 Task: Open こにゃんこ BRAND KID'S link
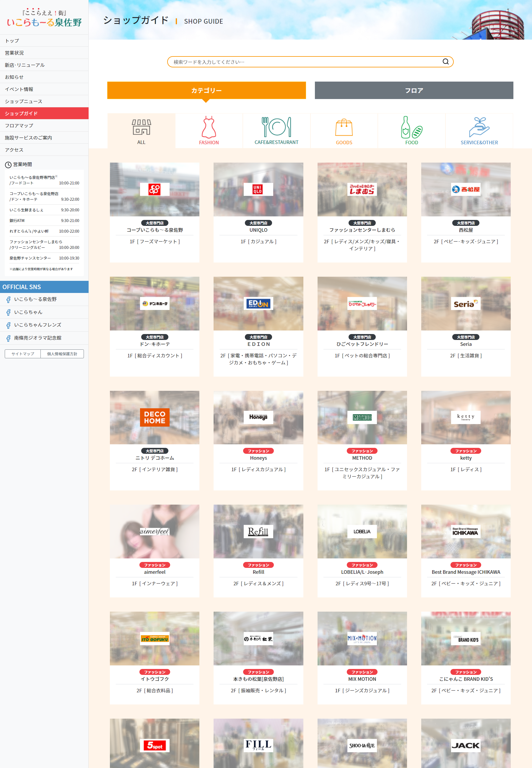466,679
